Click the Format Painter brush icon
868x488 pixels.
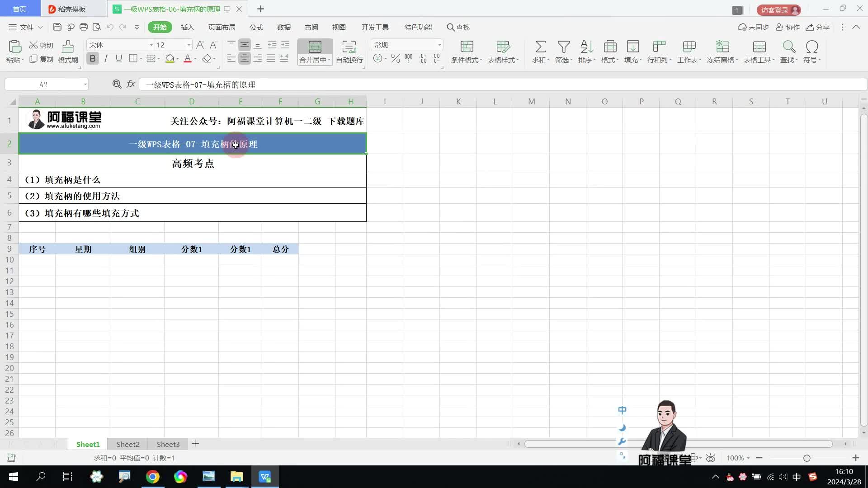coord(68,47)
